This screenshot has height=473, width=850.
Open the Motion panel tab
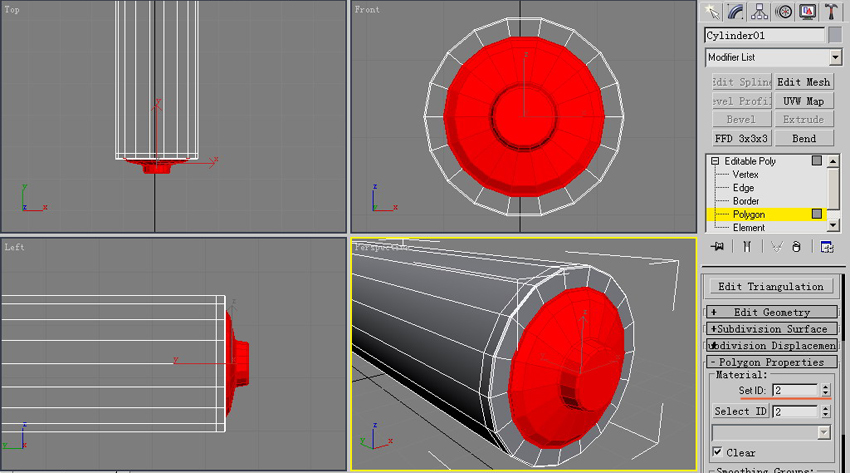coord(783,11)
